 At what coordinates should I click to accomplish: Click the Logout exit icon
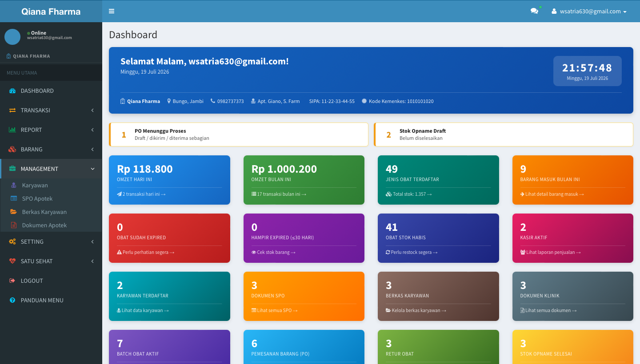point(12,281)
